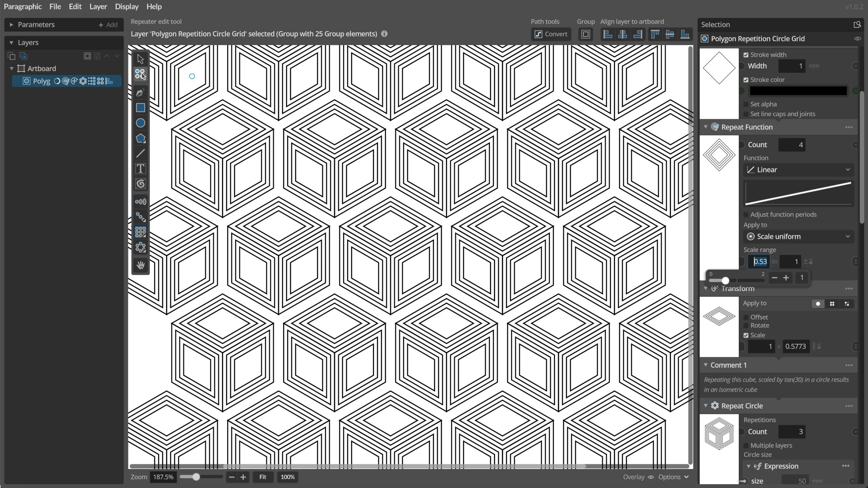Open the File menu
The width and height of the screenshot is (868, 488).
(55, 6)
